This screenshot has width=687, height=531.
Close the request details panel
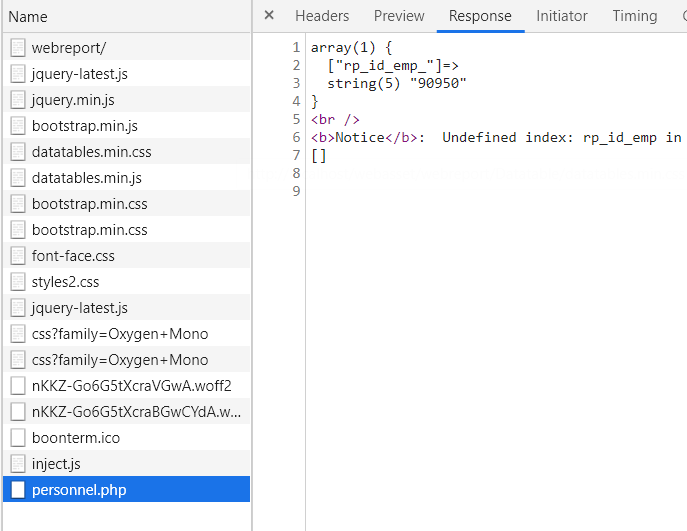click(x=269, y=16)
